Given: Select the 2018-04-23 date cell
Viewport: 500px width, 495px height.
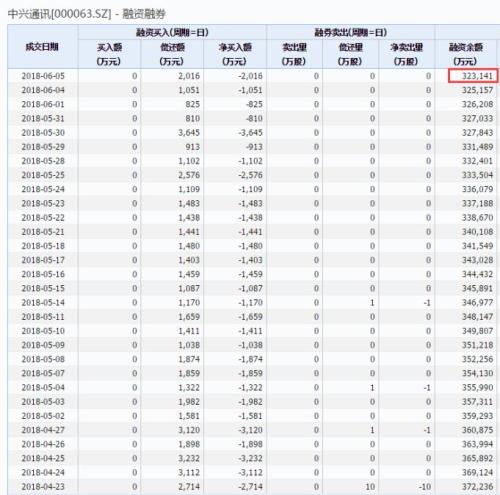Looking at the screenshot, I should click(x=43, y=487).
